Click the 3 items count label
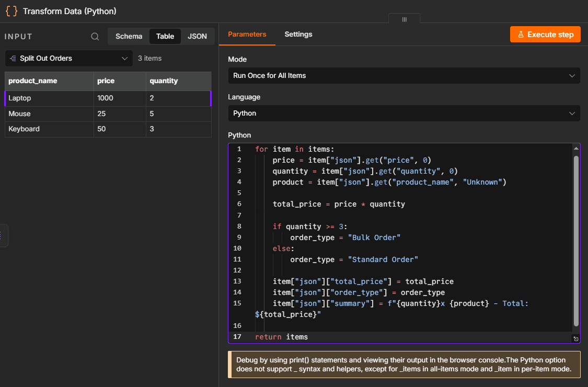 (x=149, y=58)
